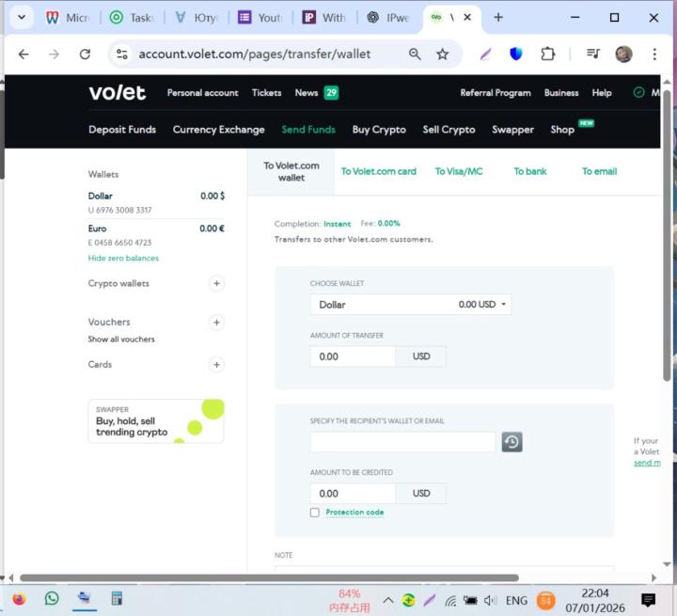
Task: Open site information icon in address bar
Action: [x=121, y=54]
